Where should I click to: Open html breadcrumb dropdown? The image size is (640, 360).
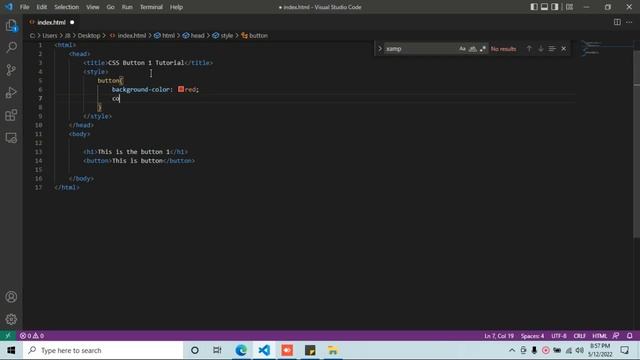coord(164,36)
